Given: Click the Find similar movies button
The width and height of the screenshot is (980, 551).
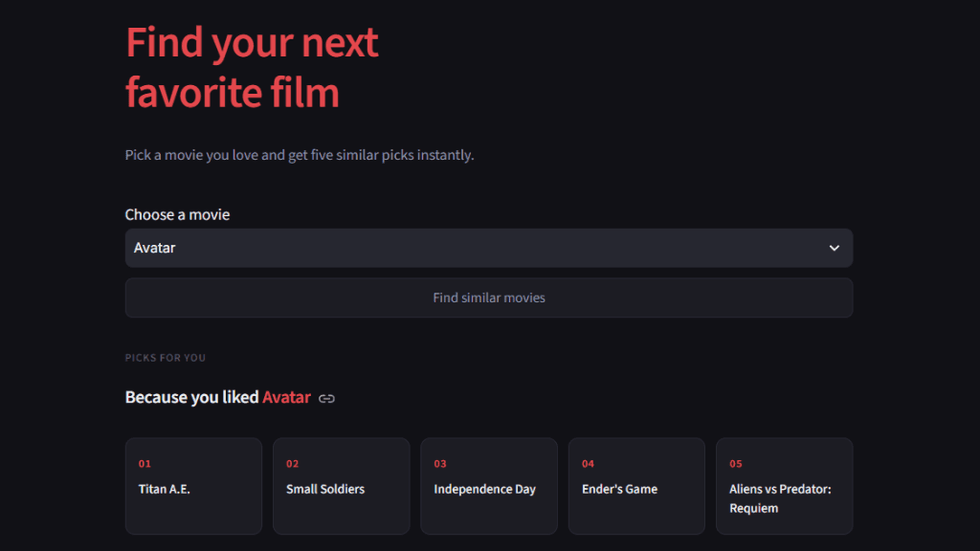Looking at the screenshot, I should [x=489, y=298].
